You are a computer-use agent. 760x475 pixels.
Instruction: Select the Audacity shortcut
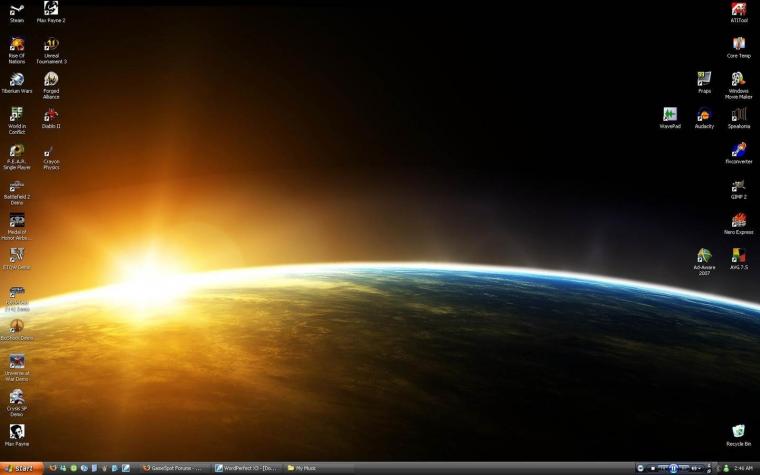704,118
